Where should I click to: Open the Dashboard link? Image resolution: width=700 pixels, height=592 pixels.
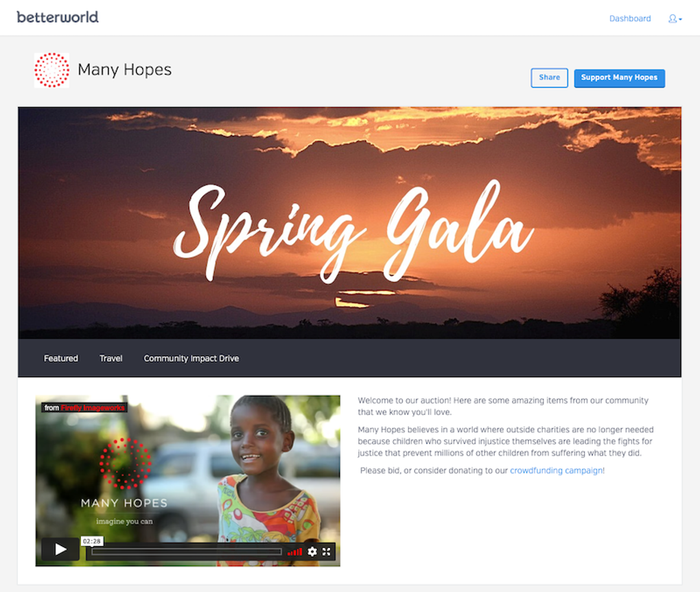click(x=629, y=19)
